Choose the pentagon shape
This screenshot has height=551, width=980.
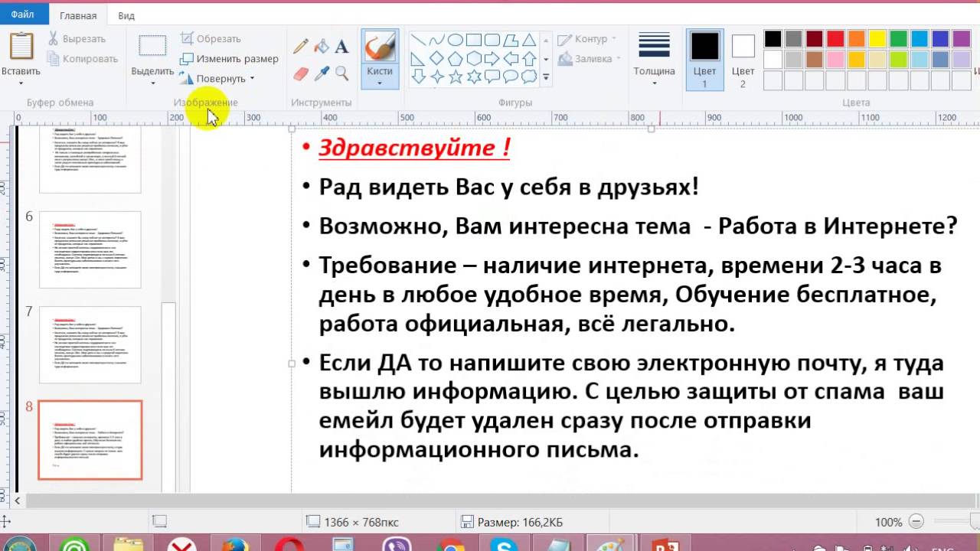[x=455, y=59]
